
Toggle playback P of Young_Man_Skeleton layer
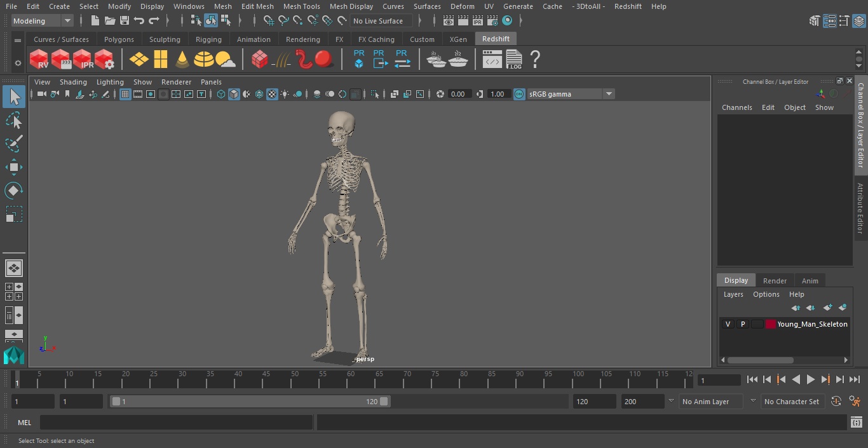point(742,324)
